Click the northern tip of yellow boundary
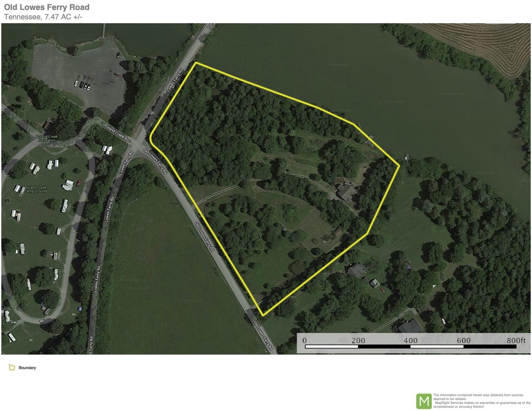The image size is (532, 411). (196, 63)
